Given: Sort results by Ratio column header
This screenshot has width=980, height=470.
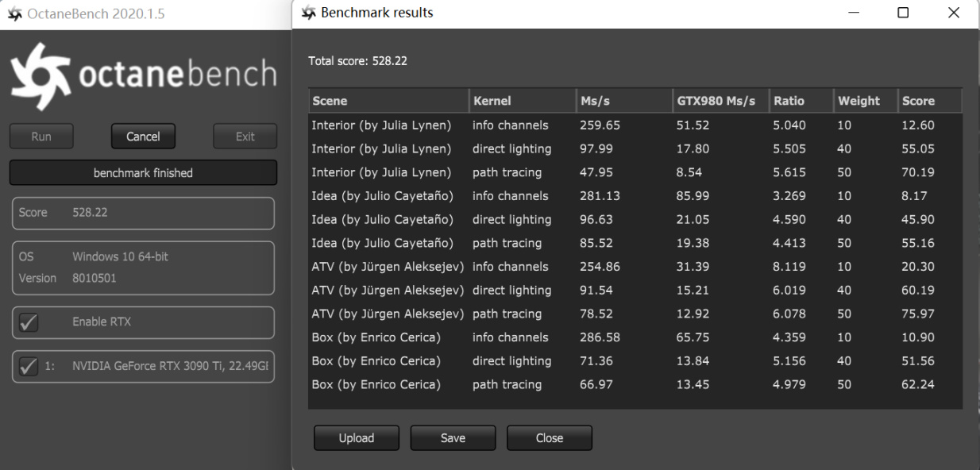Looking at the screenshot, I should pyautogui.click(x=800, y=101).
